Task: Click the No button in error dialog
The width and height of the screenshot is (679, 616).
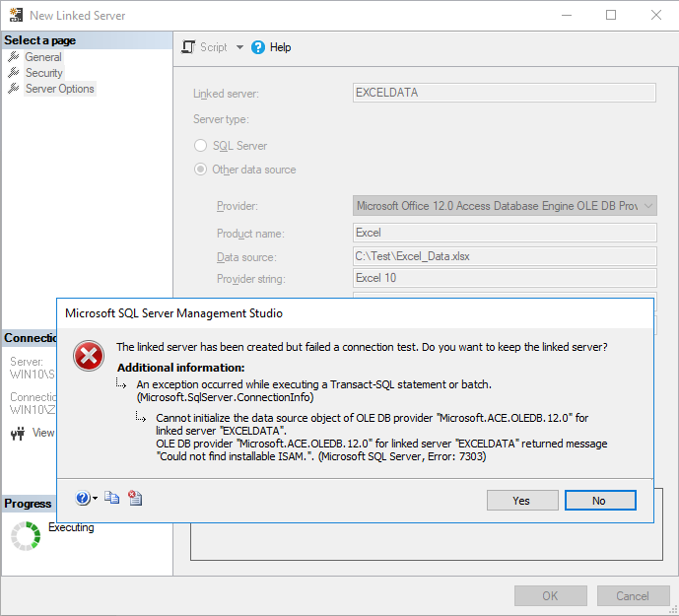Action: click(600, 501)
